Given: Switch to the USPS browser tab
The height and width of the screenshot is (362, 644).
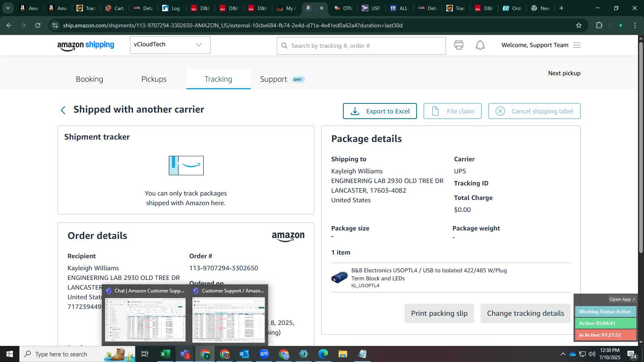Looking at the screenshot, I should tap(371, 8).
